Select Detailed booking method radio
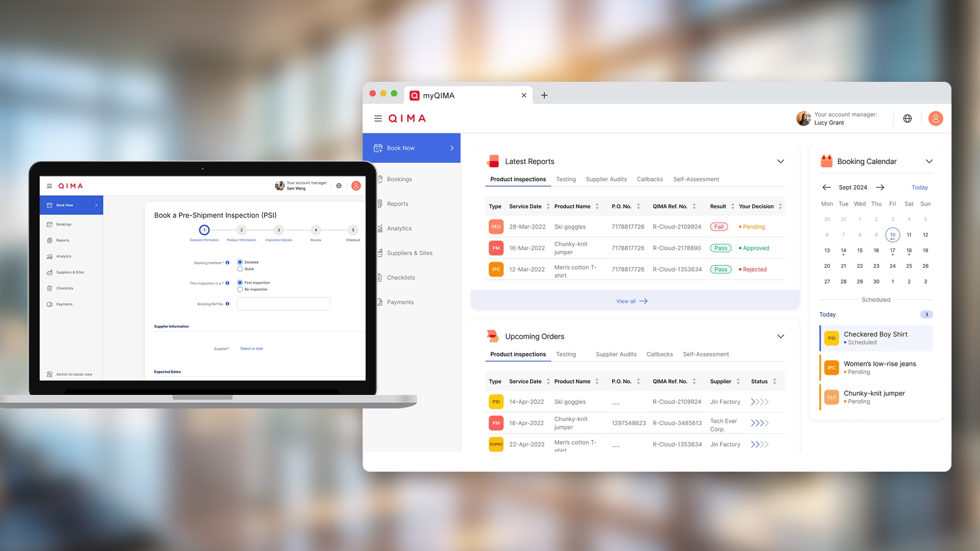980x551 pixels. tap(240, 262)
